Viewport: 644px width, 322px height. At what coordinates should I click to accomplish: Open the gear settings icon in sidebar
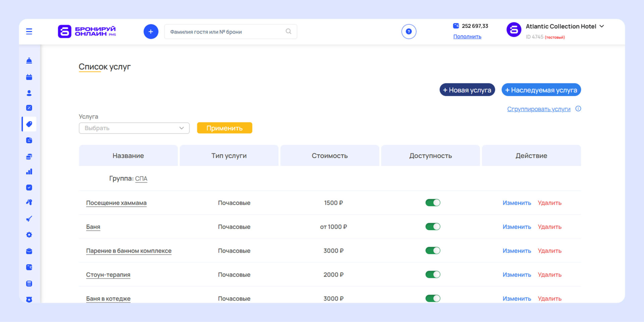point(29,235)
